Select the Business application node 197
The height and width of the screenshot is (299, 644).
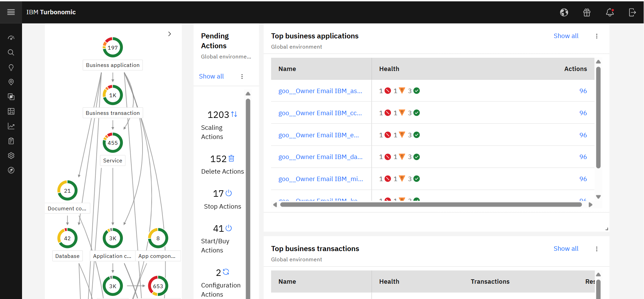coord(113,48)
